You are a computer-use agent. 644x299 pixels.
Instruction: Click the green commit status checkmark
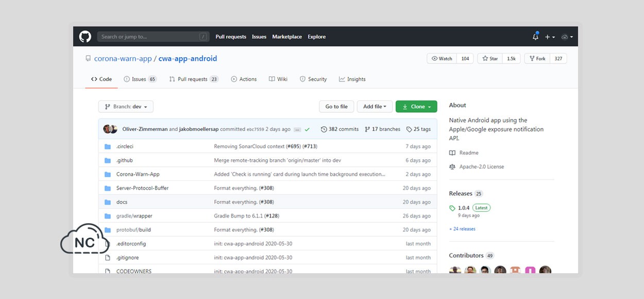pyautogui.click(x=307, y=129)
